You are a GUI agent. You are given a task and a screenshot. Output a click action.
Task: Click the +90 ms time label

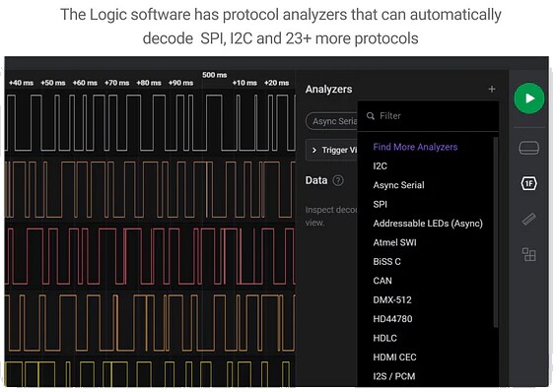pyautogui.click(x=180, y=83)
